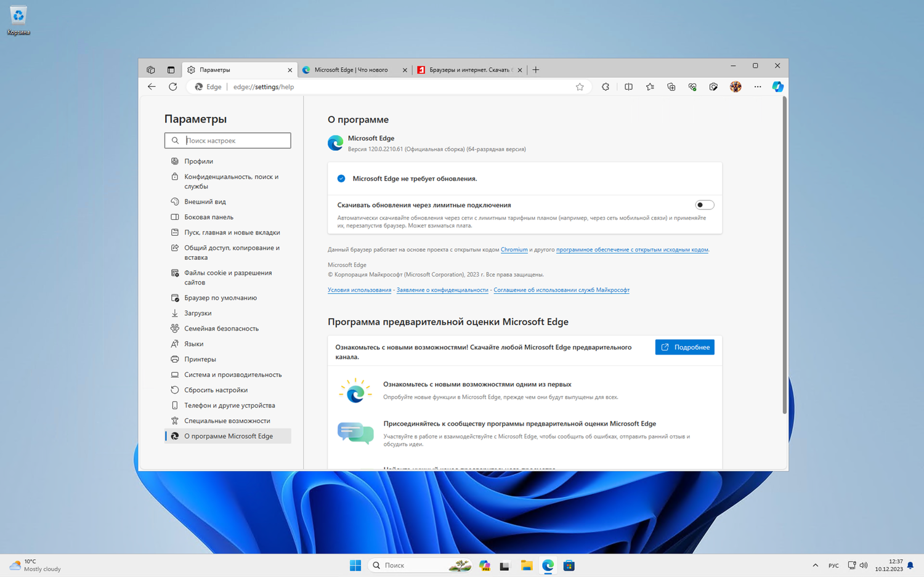Viewport: 924px width, 577px height.
Task: Open 'Специальные возможности' section
Action: point(227,421)
